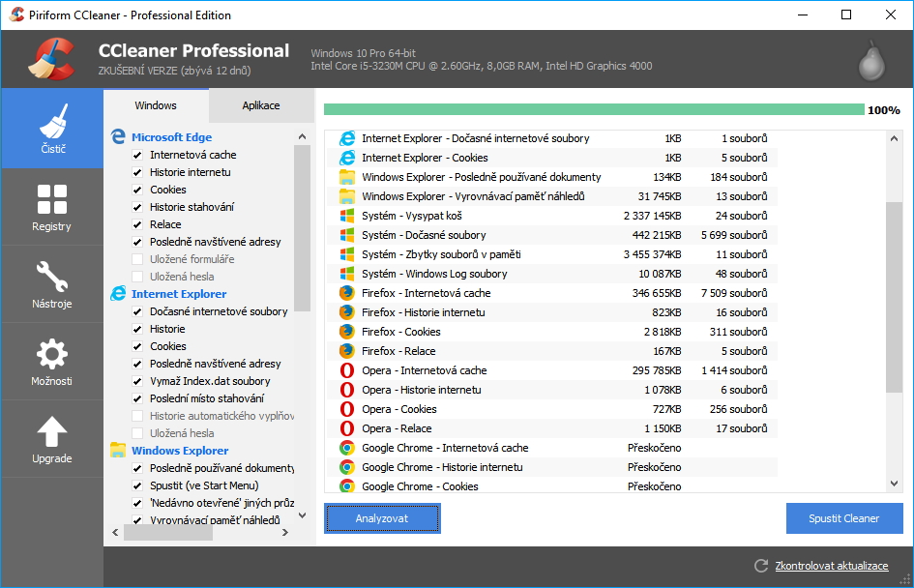Toggle IE Dočasné internetové soubory checkbox

click(x=137, y=311)
